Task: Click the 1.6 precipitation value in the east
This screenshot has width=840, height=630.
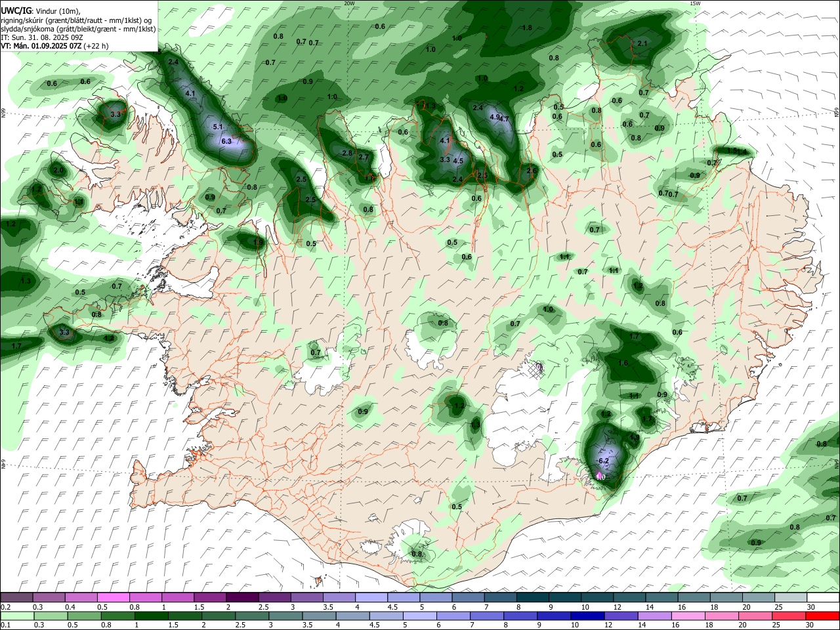Action: (x=623, y=363)
